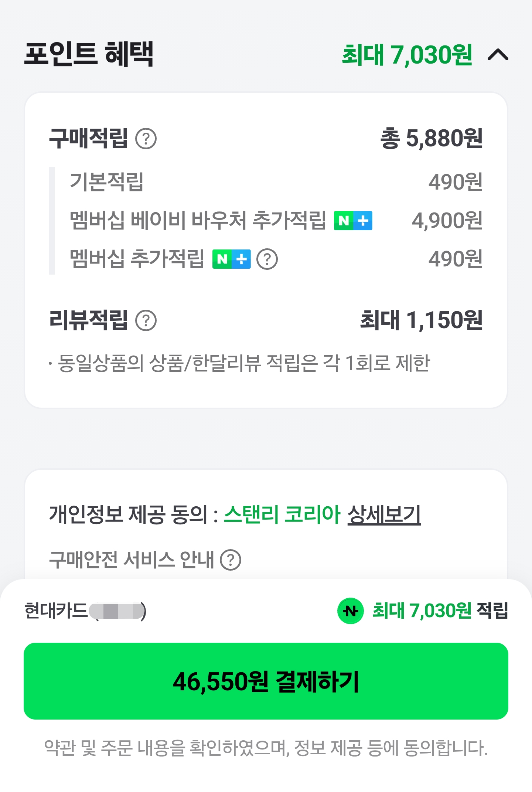Viewport: 532px width, 792px height.
Task: Tap the 총 5,880원 total amount
Action: (x=431, y=139)
